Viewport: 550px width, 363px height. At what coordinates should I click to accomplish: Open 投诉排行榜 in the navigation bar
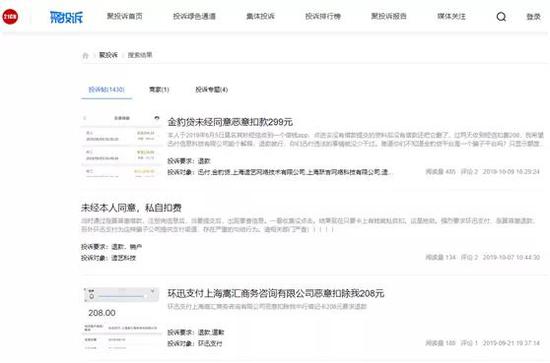323,16
